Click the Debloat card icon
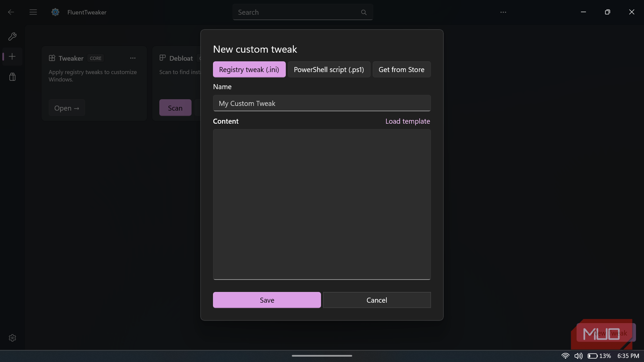The image size is (644, 362). pos(163,58)
